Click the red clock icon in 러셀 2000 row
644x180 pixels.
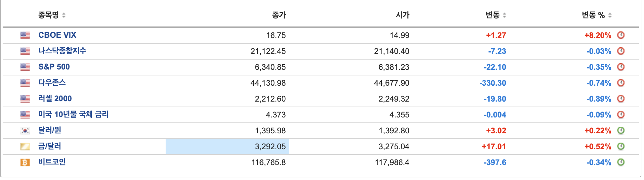(x=621, y=99)
